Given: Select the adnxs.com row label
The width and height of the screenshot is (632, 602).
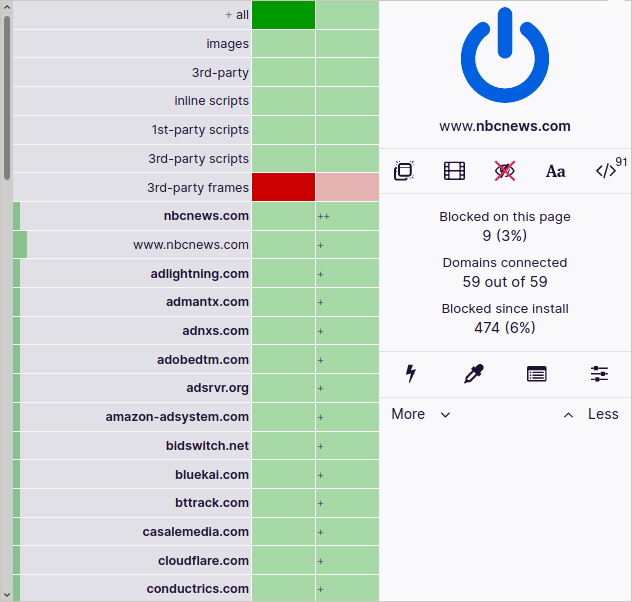Looking at the screenshot, I should [x=132, y=331].
